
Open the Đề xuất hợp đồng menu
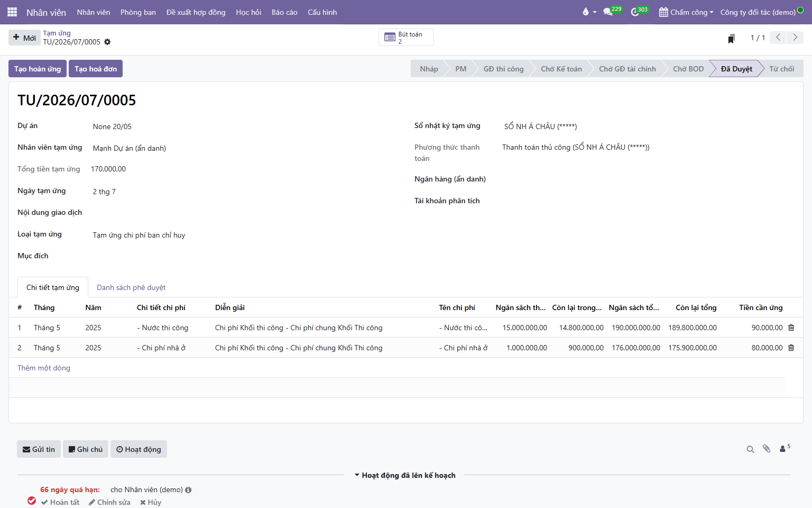[x=196, y=12]
